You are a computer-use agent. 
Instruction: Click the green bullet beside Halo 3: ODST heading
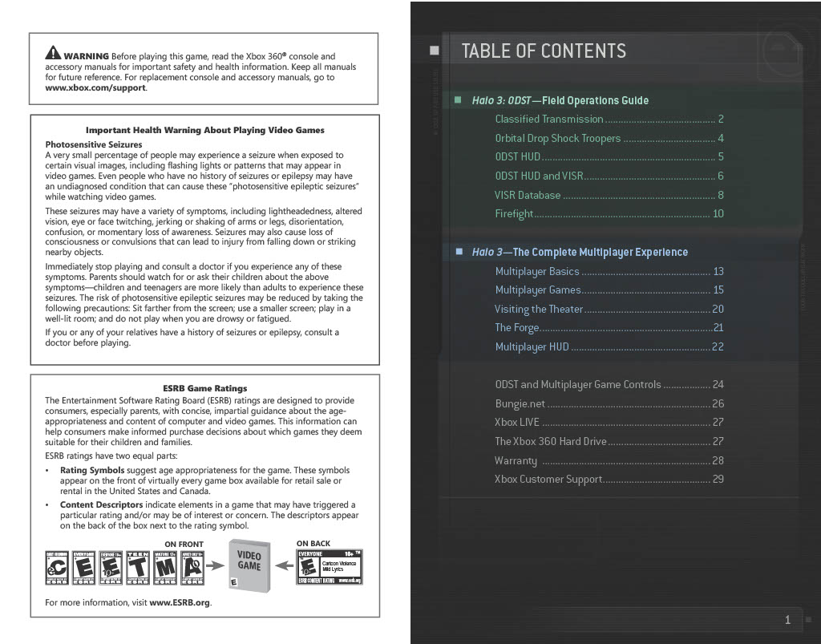(458, 100)
